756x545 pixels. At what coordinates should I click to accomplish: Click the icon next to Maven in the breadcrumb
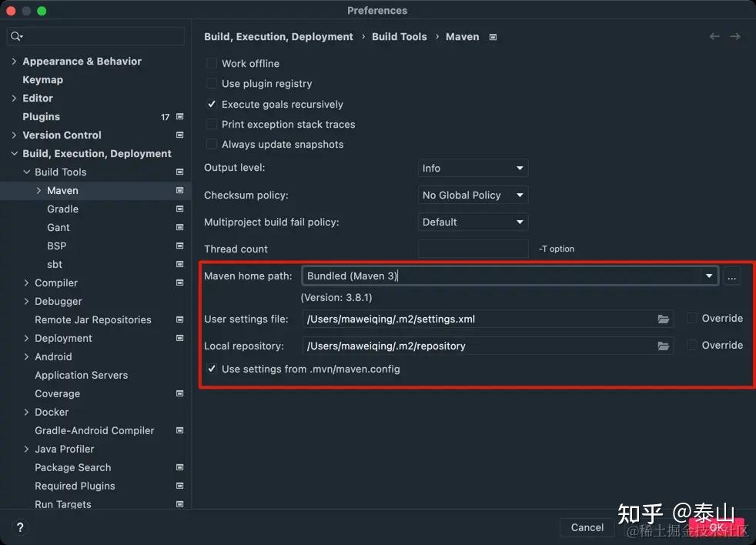point(493,36)
